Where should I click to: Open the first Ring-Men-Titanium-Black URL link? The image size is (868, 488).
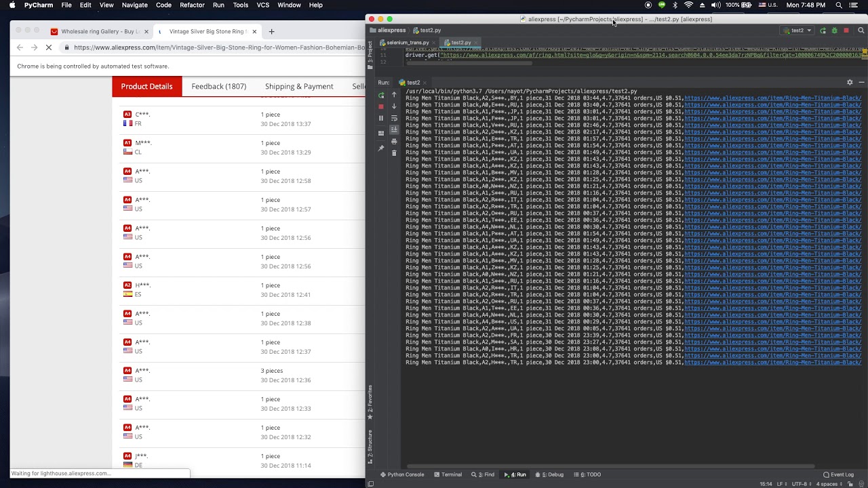pos(773,98)
